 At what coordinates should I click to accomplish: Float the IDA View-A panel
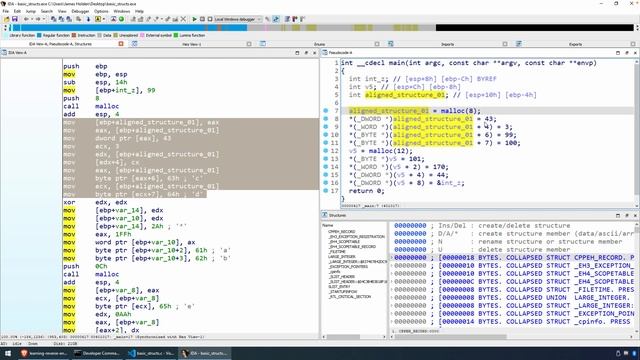pyautogui.click(x=306, y=53)
